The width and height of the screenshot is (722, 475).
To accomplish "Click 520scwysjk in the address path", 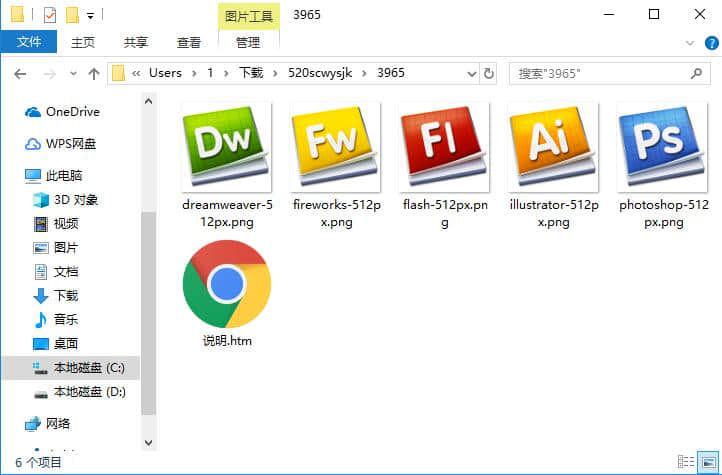I will click(320, 73).
